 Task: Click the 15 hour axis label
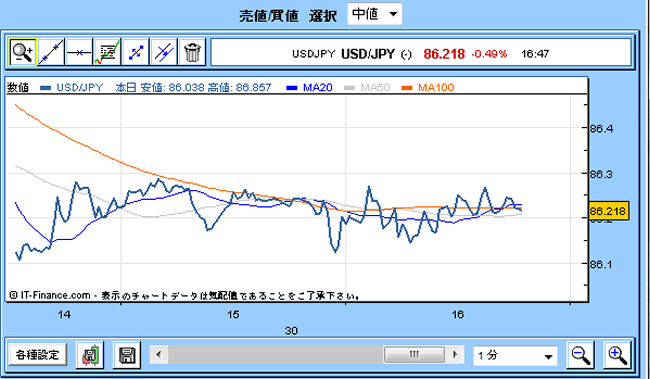click(x=233, y=315)
